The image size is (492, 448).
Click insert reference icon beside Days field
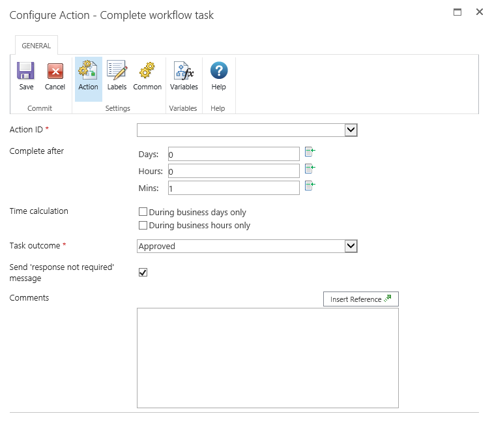click(x=310, y=153)
